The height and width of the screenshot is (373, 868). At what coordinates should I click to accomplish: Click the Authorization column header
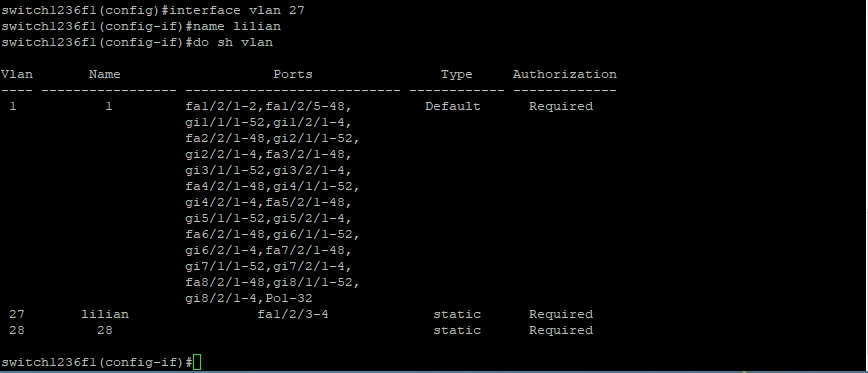pos(565,74)
